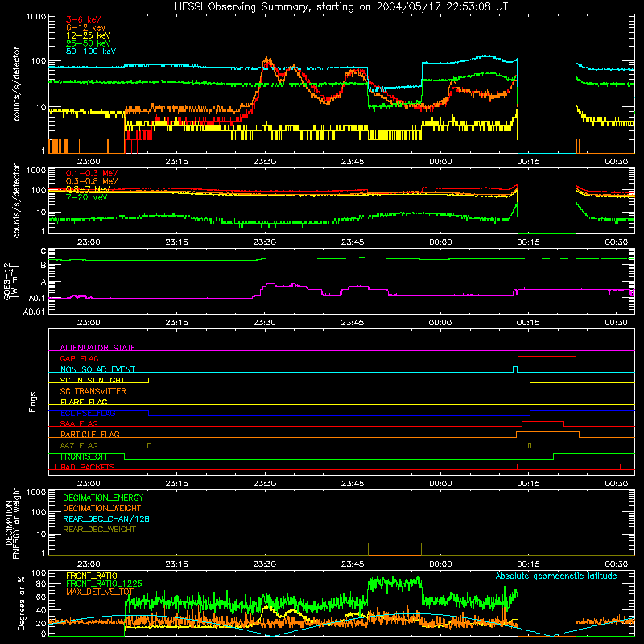
Task: Click the DECIMATION_ENERGY legend label
Action: (103, 497)
